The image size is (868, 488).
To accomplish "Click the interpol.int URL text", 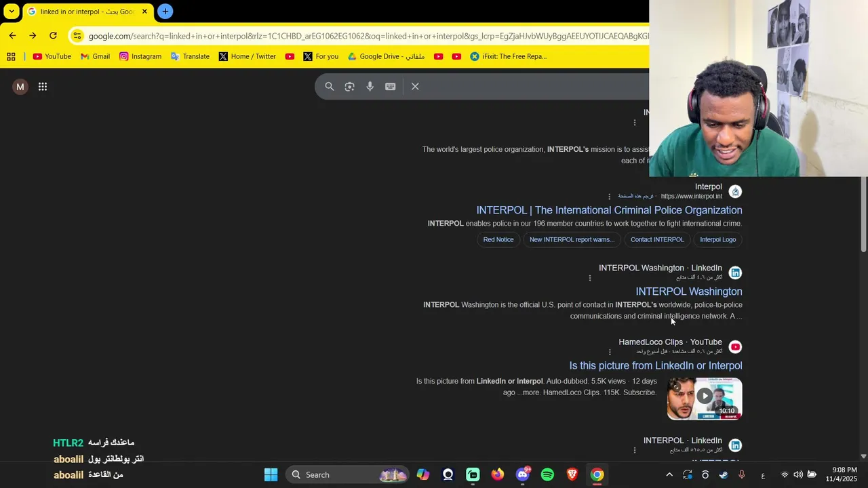I will pos(692,197).
